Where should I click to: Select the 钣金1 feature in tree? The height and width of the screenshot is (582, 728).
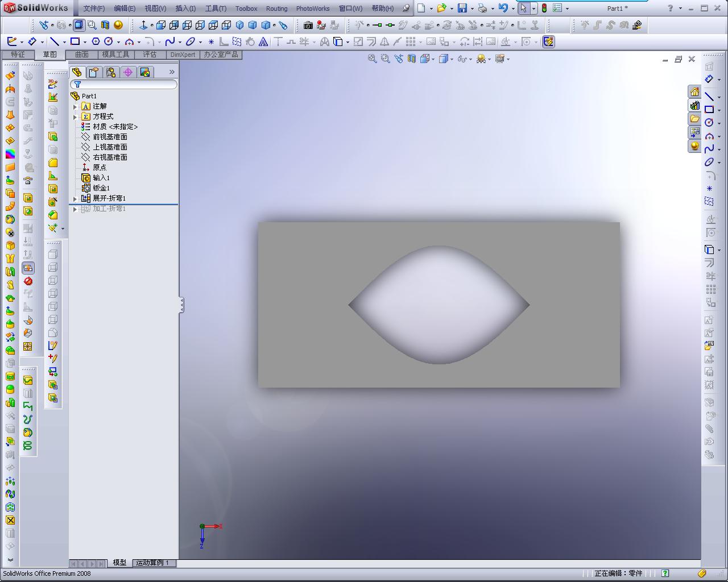101,188
